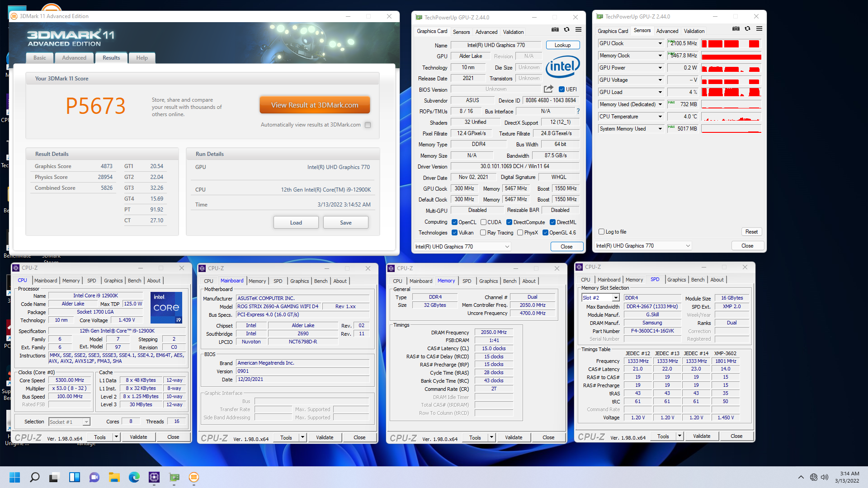Open network status tray icon
The height and width of the screenshot is (488, 868).
(814, 477)
